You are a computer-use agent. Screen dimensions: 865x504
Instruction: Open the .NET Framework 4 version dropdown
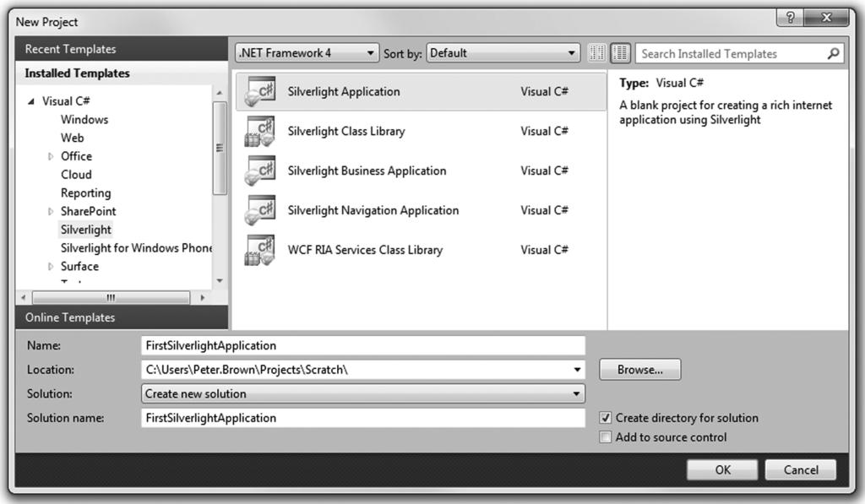coord(307,53)
